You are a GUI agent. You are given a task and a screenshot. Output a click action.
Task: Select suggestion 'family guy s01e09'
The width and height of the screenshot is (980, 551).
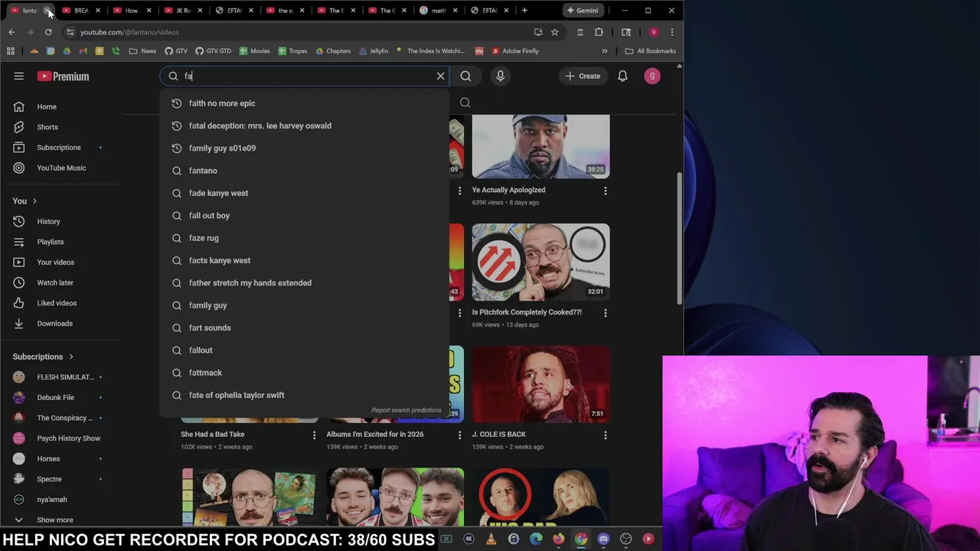point(304,148)
